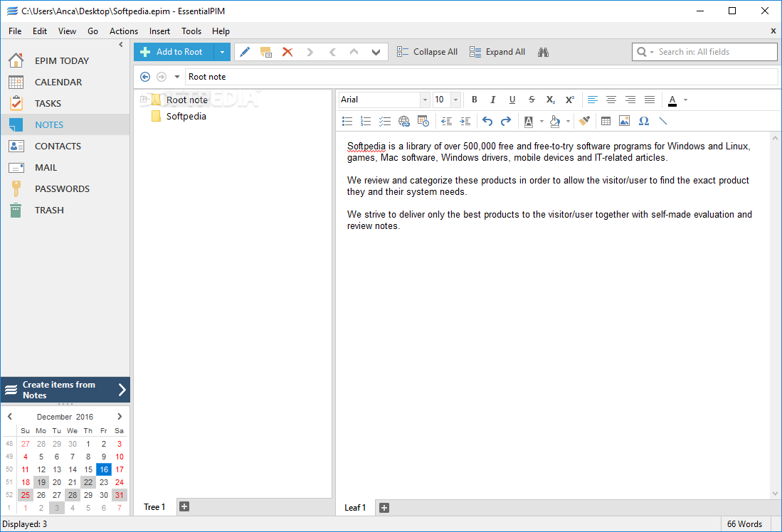Screen dimensions: 782x532
Task: Open the File menu
Action: tap(15, 31)
